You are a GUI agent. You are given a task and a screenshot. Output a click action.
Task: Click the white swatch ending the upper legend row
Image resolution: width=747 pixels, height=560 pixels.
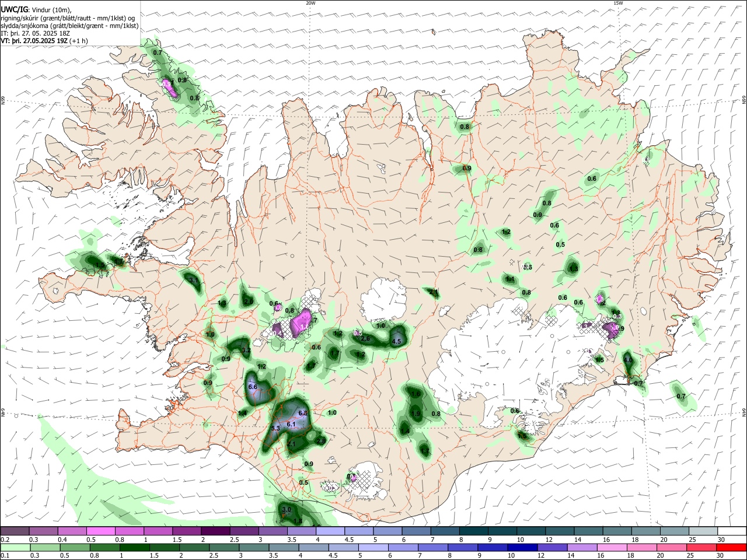pyautogui.click(x=732, y=531)
